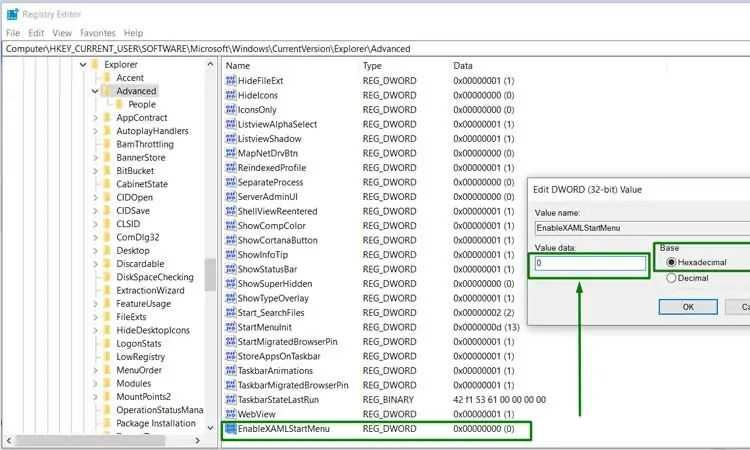Open the View menu
The width and height of the screenshot is (750, 450).
click(62, 33)
